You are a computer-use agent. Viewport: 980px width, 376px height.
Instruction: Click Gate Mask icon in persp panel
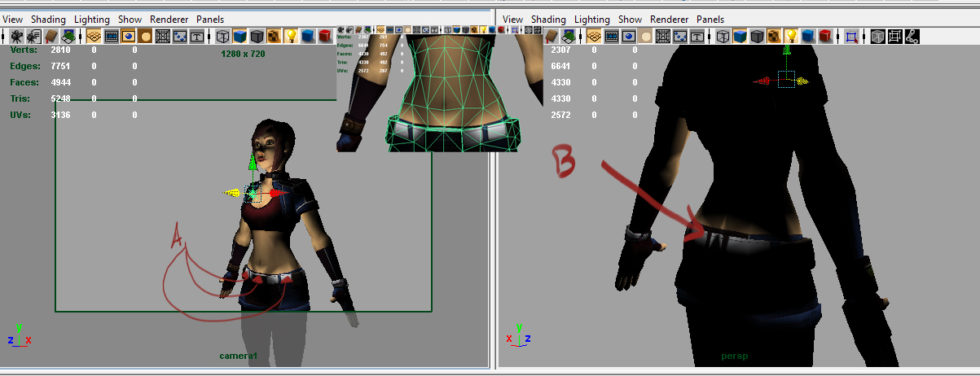click(x=645, y=36)
